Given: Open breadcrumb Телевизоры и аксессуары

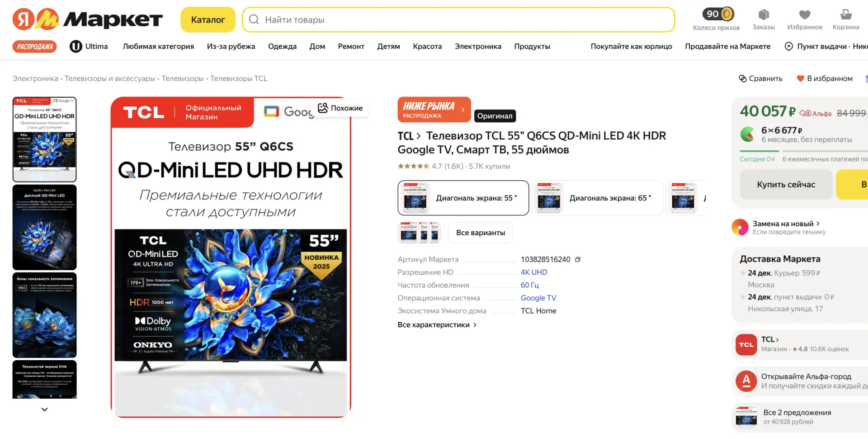Looking at the screenshot, I should click(110, 78).
